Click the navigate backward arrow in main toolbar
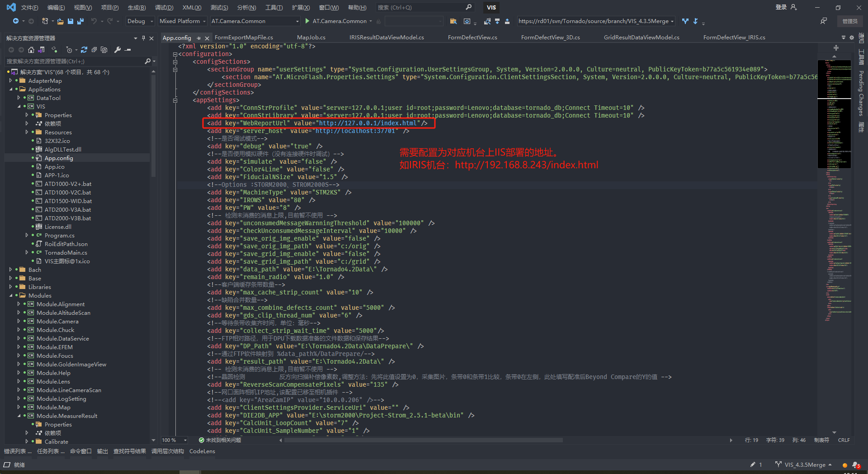 15,21
